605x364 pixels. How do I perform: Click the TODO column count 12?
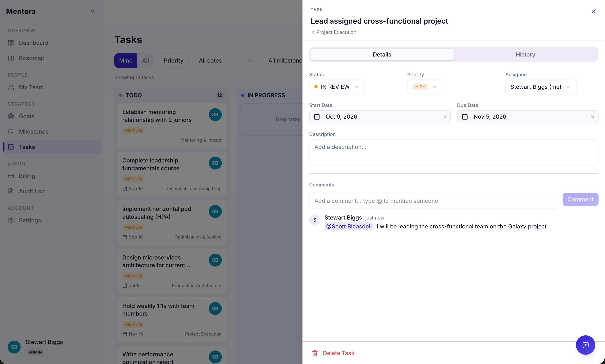219,95
